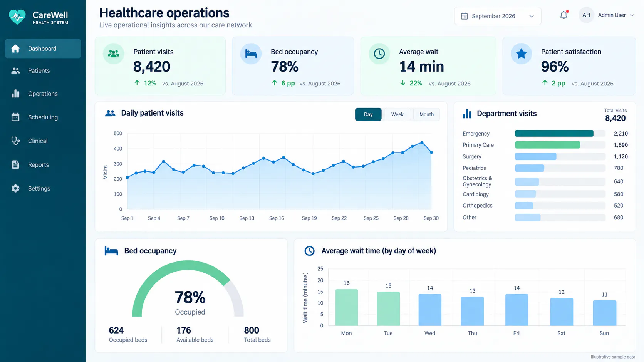Open Clinical from the sidebar

click(x=43, y=141)
